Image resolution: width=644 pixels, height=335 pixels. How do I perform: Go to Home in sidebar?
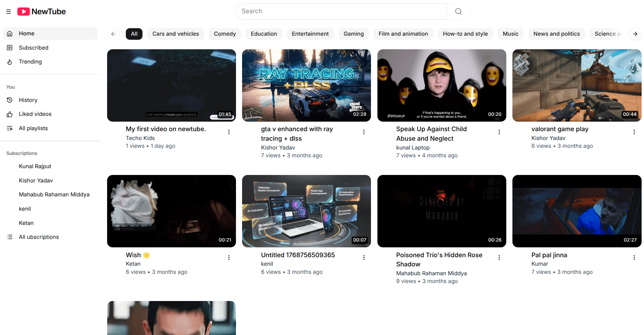click(x=50, y=34)
